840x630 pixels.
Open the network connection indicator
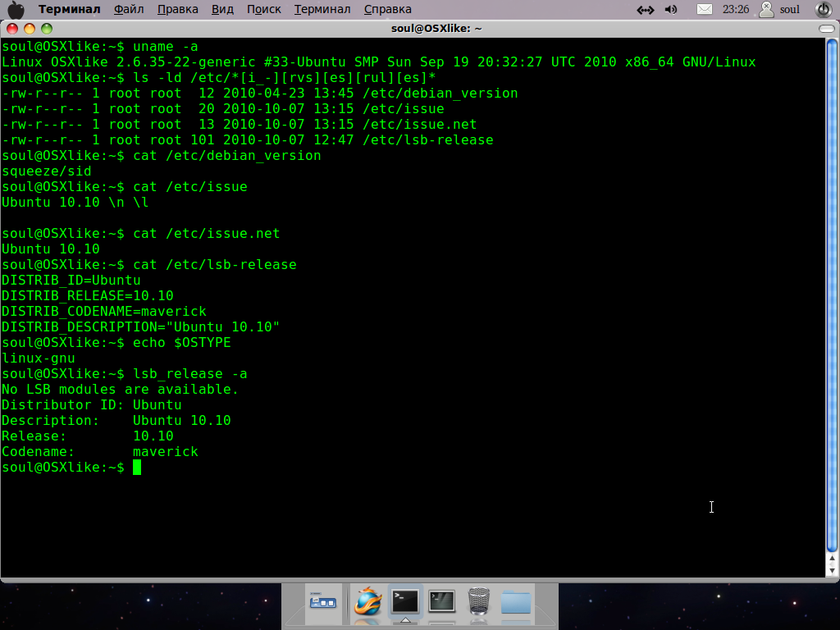click(x=645, y=10)
